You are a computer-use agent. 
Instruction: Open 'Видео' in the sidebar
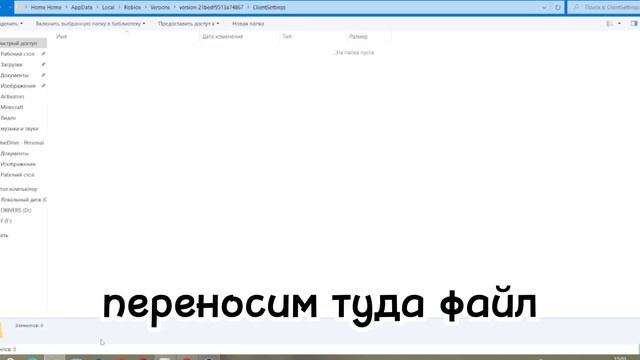pos(8,118)
